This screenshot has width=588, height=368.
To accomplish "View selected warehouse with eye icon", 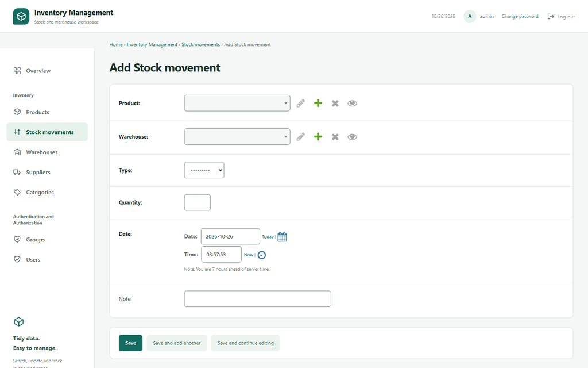I will (x=352, y=137).
